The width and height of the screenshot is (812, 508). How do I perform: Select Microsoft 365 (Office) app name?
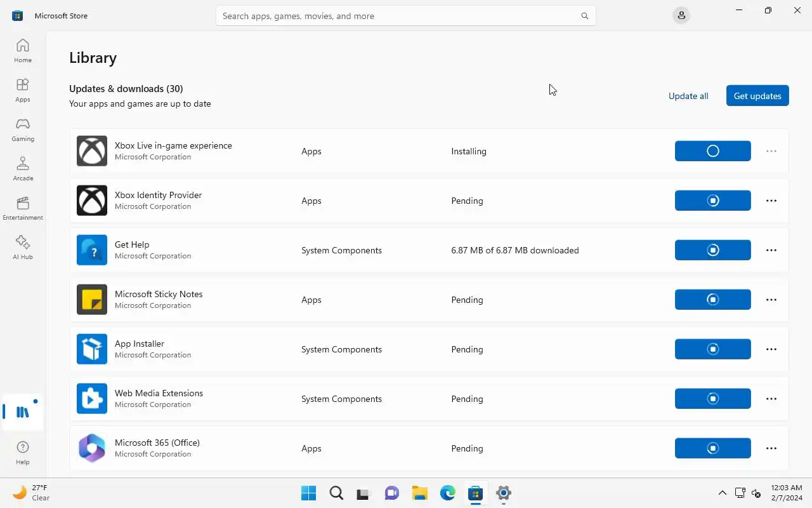click(x=157, y=443)
